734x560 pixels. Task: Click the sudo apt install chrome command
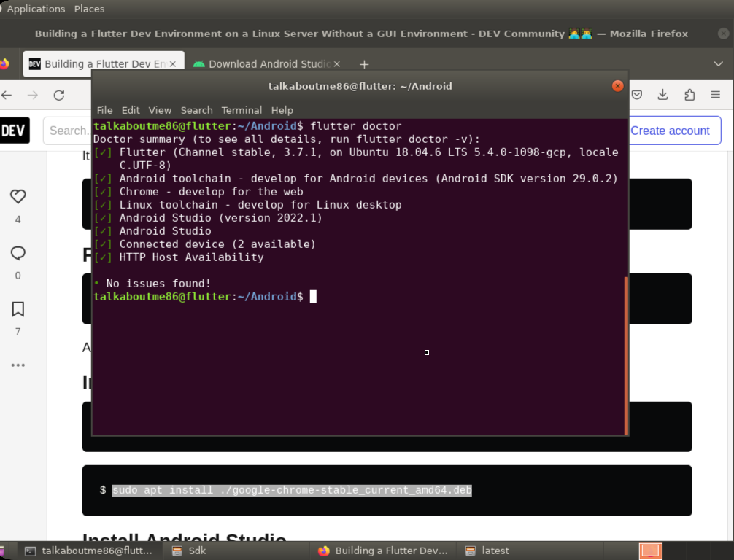pos(292,490)
